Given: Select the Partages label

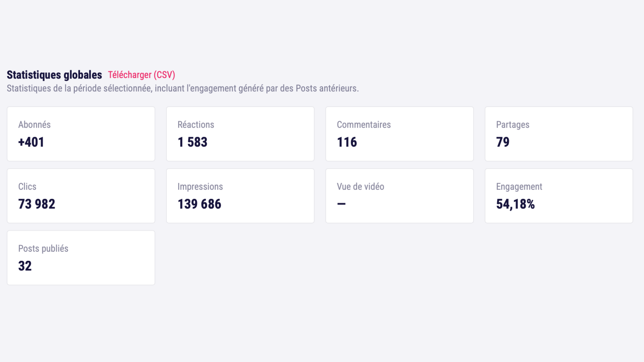Looking at the screenshot, I should click(x=513, y=125).
